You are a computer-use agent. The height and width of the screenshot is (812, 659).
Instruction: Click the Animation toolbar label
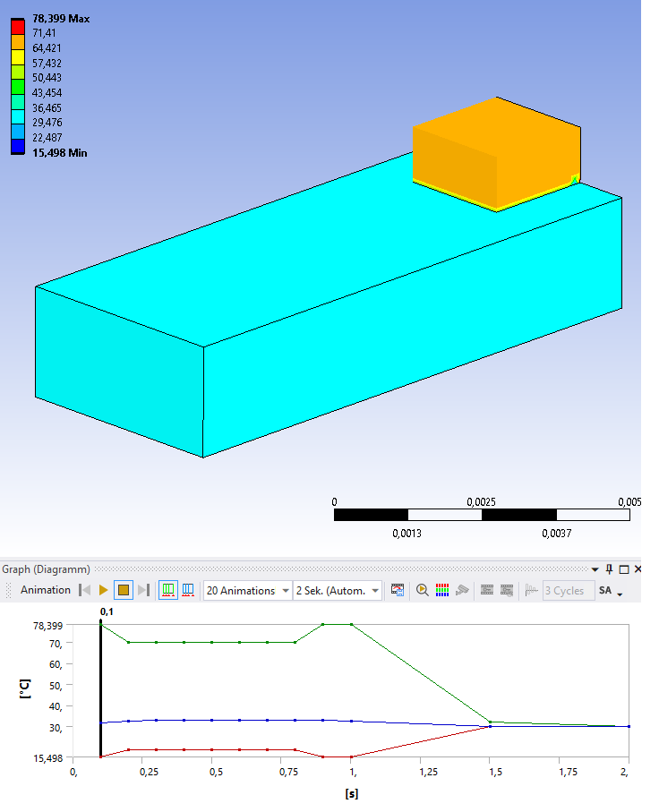[x=46, y=590]
